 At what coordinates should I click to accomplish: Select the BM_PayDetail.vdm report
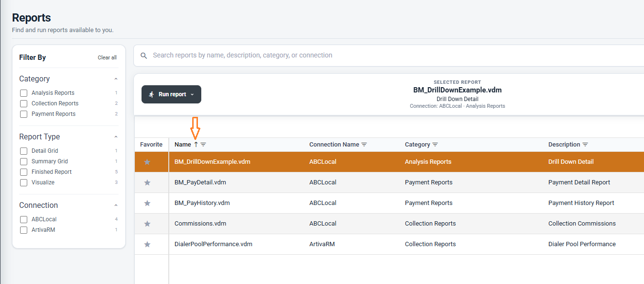pos(200,182)
